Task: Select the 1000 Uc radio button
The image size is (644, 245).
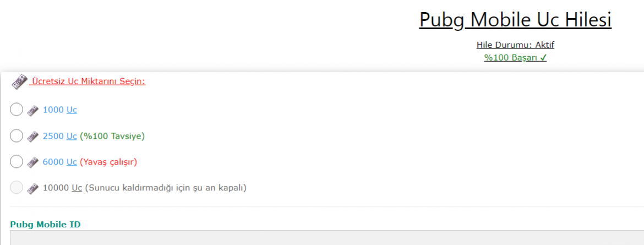Action: [17, 110]
